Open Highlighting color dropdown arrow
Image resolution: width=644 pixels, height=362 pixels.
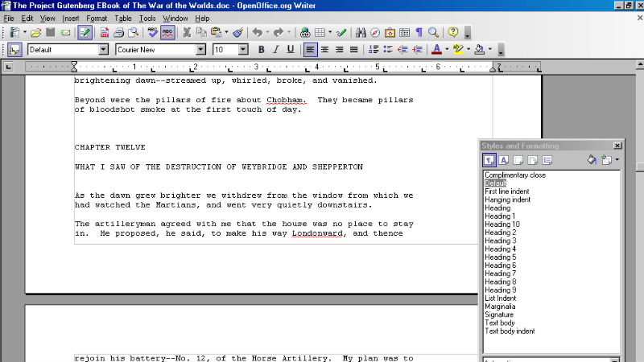(x=469, y=50)
